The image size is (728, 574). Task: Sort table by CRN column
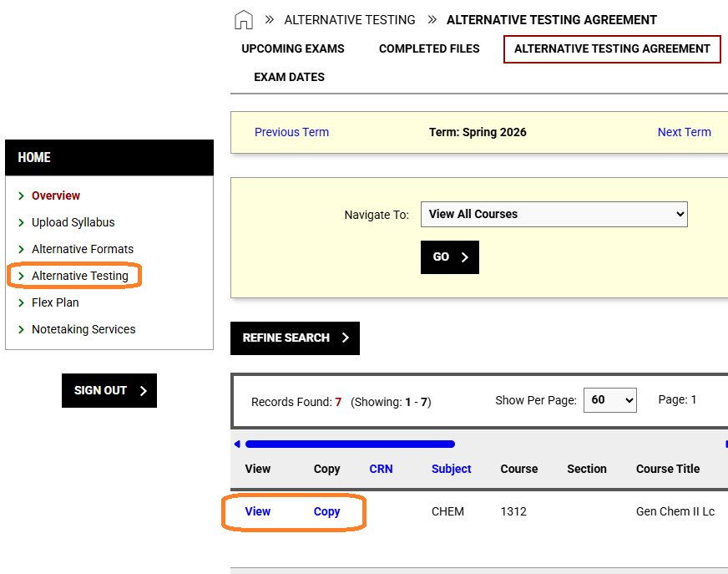pos(381,469)
